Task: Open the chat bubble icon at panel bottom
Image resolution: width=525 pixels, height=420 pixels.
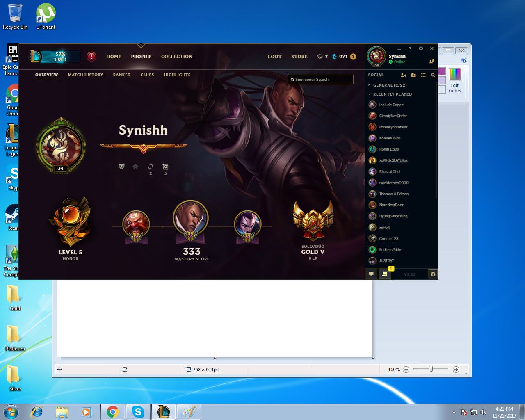Action: click(x=371, y=274)
